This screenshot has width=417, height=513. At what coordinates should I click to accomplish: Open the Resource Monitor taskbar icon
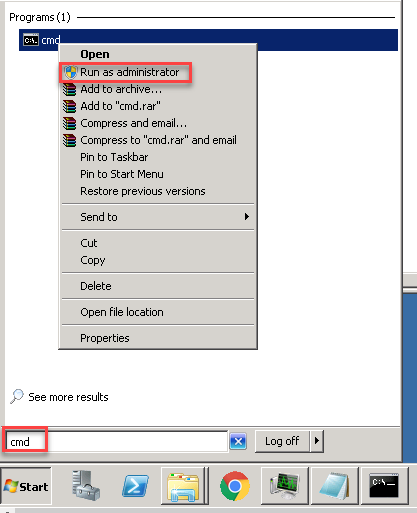click(x=284, y=486)
